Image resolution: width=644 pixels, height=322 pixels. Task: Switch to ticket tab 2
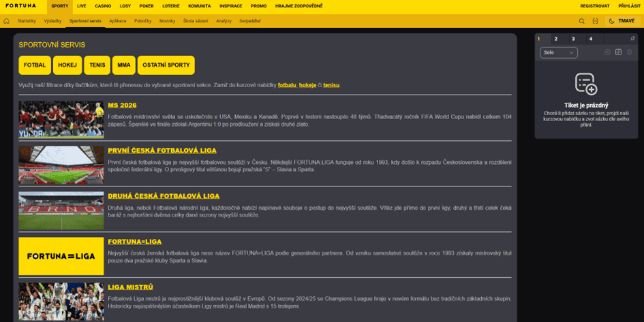pyautogui.click(x=559, y=39)
